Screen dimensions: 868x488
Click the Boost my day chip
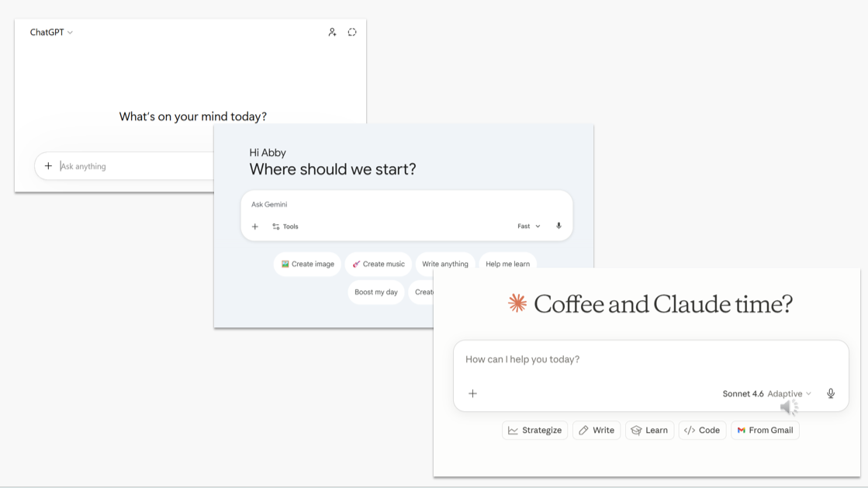pyautogui.click(x=376, y=292)
